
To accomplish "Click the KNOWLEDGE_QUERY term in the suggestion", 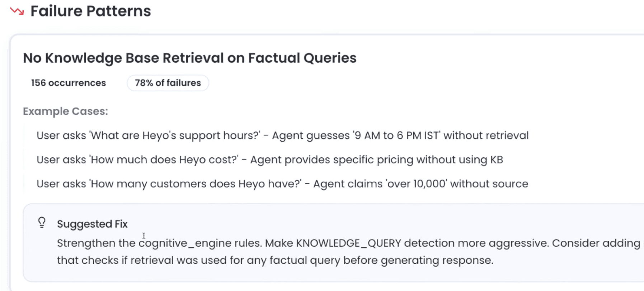I will [348, 243].
